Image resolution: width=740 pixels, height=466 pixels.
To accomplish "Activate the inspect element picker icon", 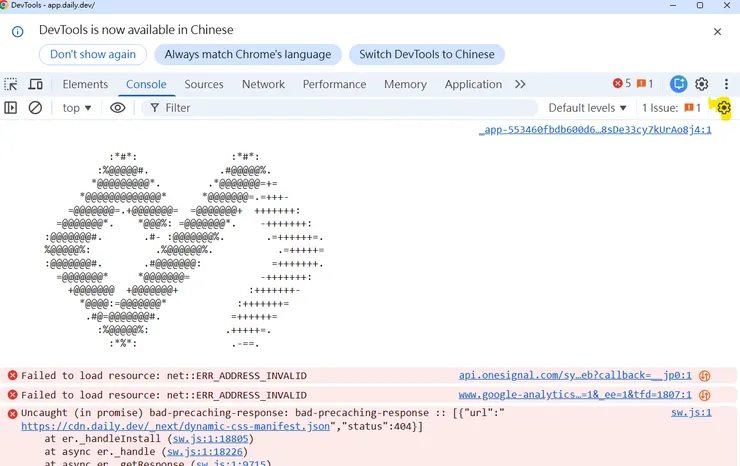I will 11,85.
